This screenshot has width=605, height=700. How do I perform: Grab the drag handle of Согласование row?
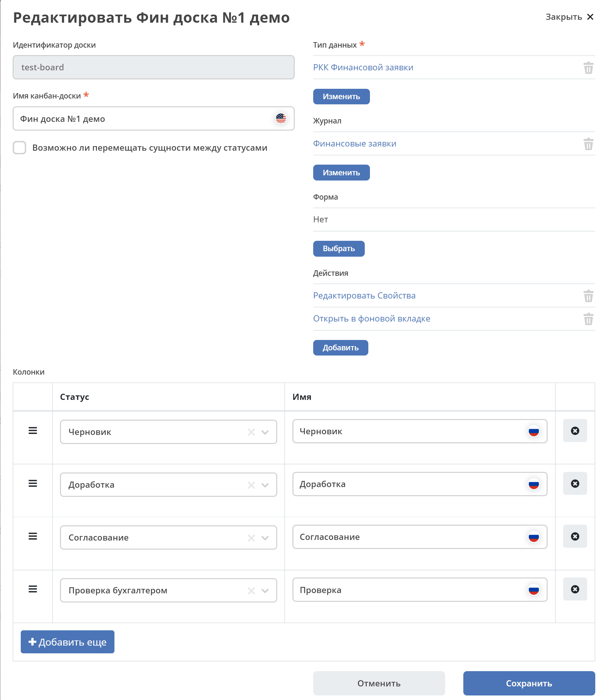(33, 536)
